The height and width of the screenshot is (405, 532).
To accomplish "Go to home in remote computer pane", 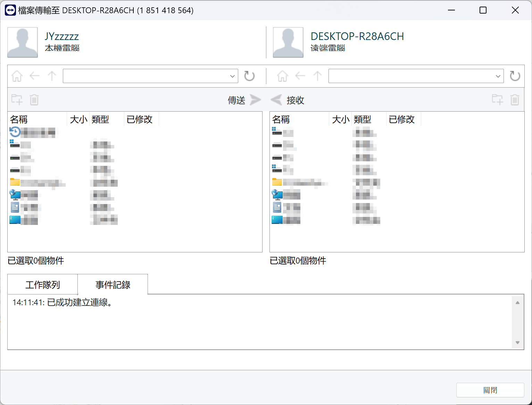I will [x=283, y=76].
